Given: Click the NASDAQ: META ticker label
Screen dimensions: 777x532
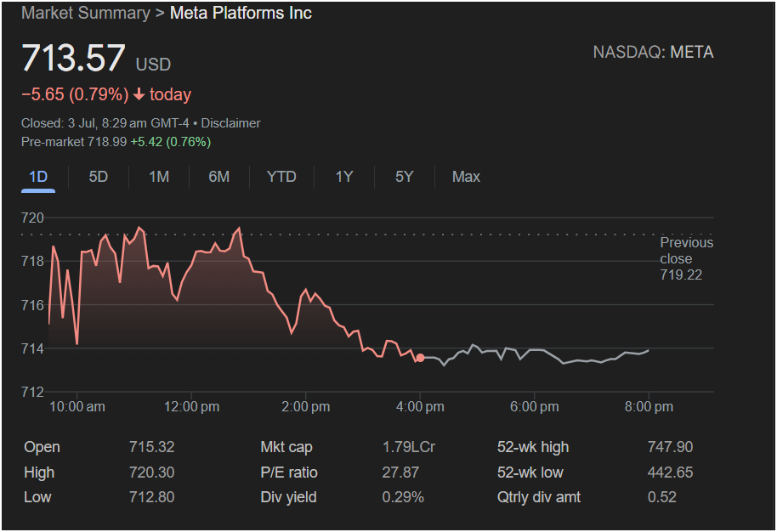Looking at the screenshot, I should coord(653,52).
